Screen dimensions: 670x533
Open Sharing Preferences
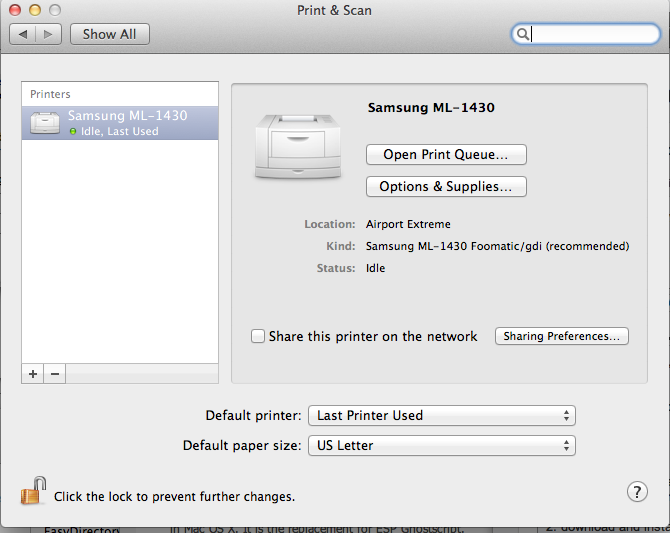(x=561, y=336)
